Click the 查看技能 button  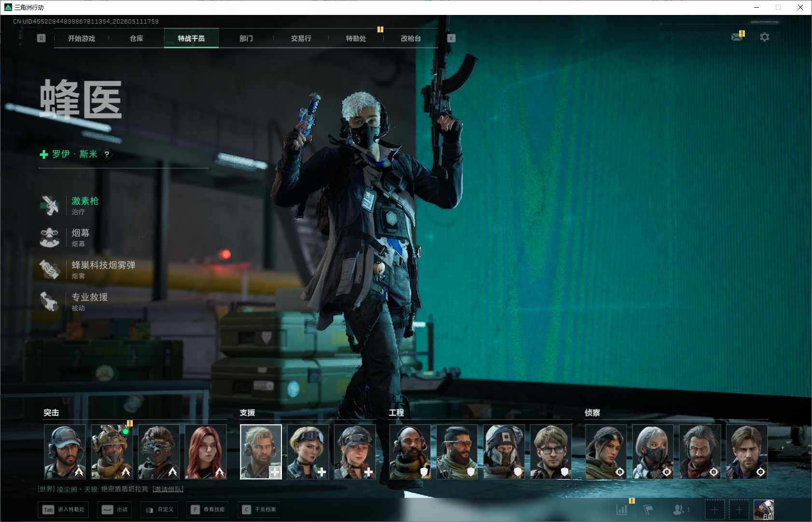pyautogui.click(x=208, y=509)
